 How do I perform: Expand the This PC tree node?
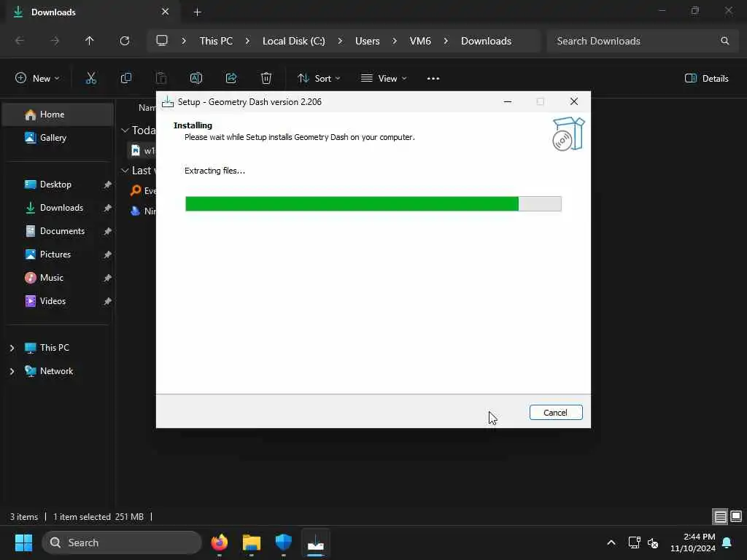(x=12, y=348)
